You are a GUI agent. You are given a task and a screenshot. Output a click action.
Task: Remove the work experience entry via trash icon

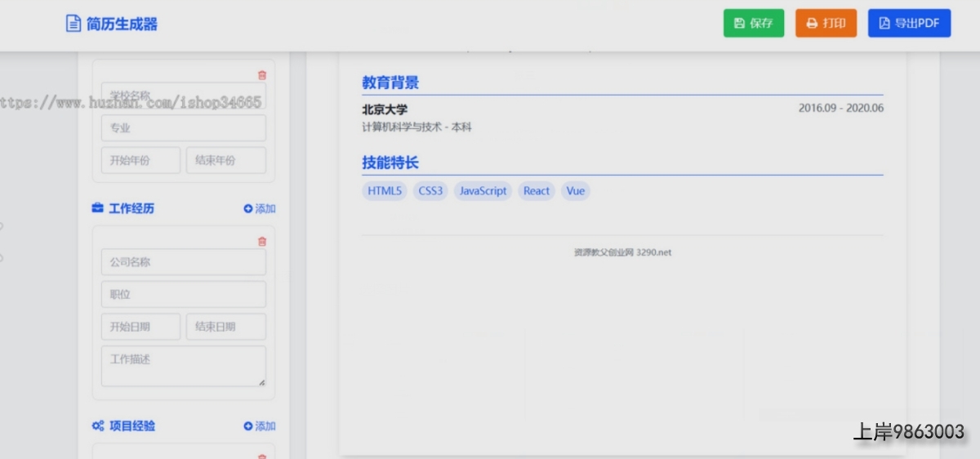tap(262, 242)
